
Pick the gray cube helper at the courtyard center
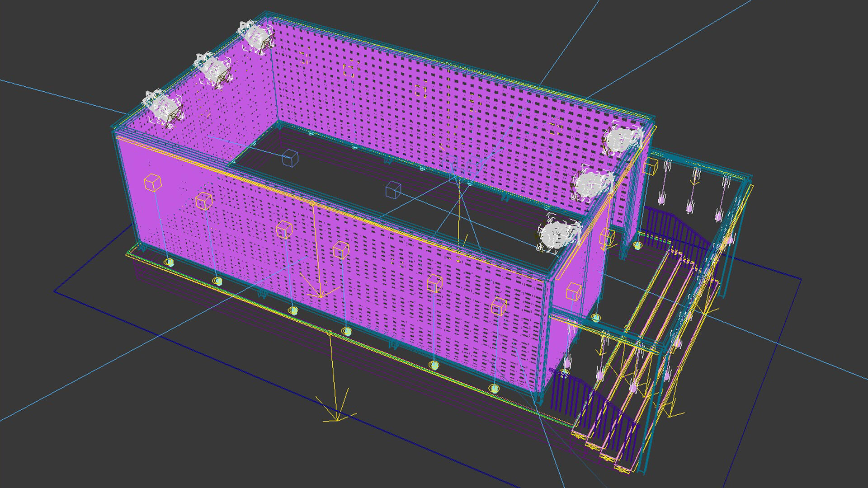[393, 190]
